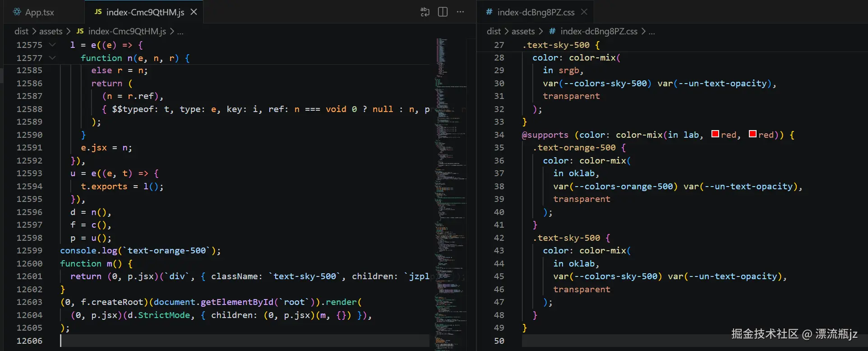Click dist in the JS file breadcrumb
Image resolution: width=868 pixels, height=351 pixels.
click(21, 31)
